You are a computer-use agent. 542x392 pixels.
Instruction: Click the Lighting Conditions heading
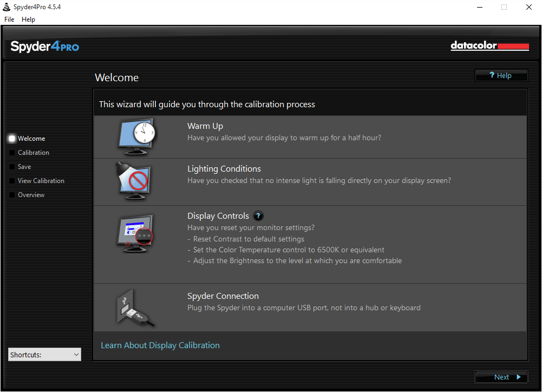click(224, 169)
